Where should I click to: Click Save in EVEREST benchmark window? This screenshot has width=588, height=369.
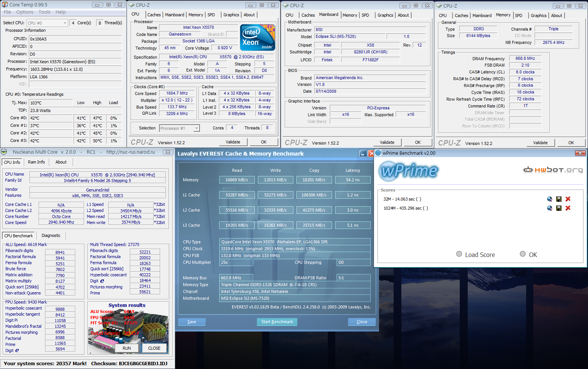(192, 322)
